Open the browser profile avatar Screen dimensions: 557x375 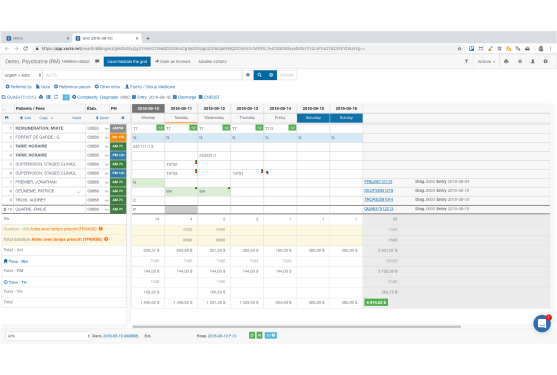[541, 49]
